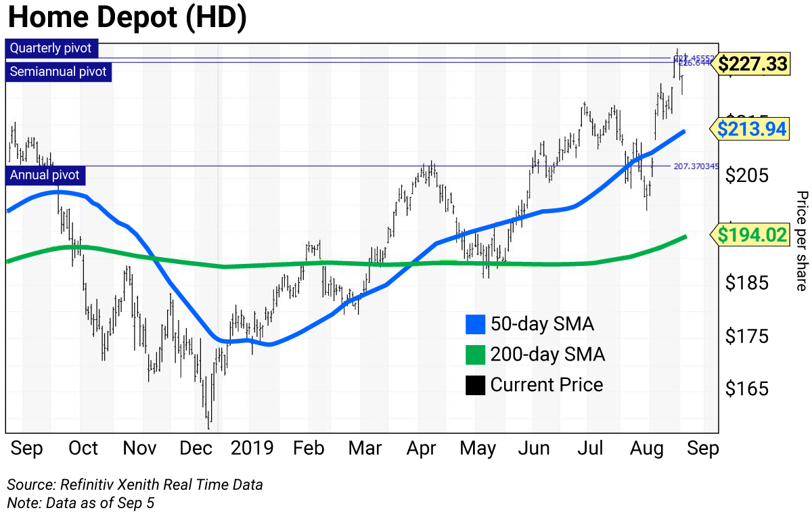Image resolution: width=812 pixels, height=519 pixels.
Task: Click the 2019 label on the time axis
Action: click(x=252, y=448)
